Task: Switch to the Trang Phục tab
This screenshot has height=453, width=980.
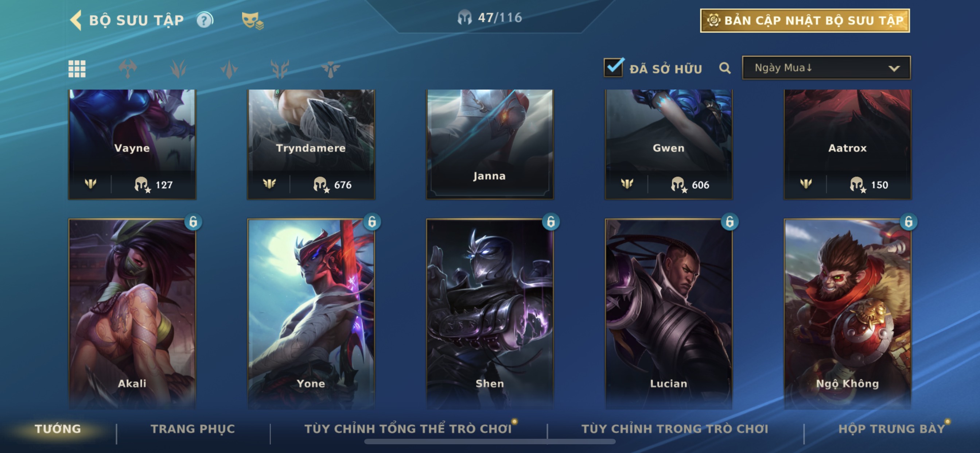Action: pos(193,429)
